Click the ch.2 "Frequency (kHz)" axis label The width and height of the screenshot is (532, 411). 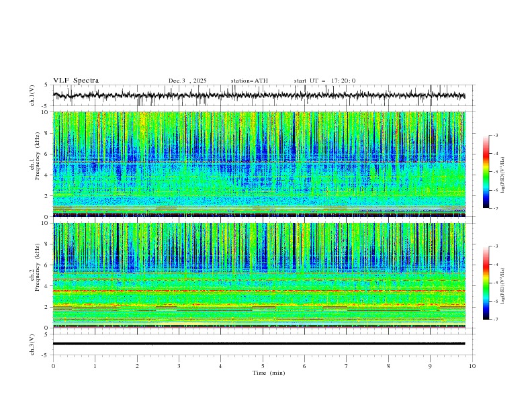38,267
